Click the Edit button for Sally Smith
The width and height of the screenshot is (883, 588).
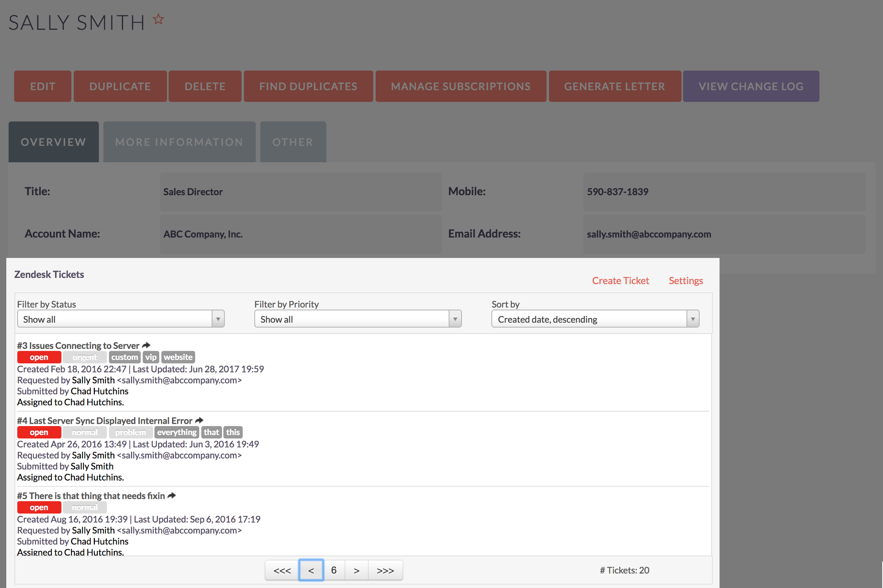pyautogui.click(x=43, y=86)
